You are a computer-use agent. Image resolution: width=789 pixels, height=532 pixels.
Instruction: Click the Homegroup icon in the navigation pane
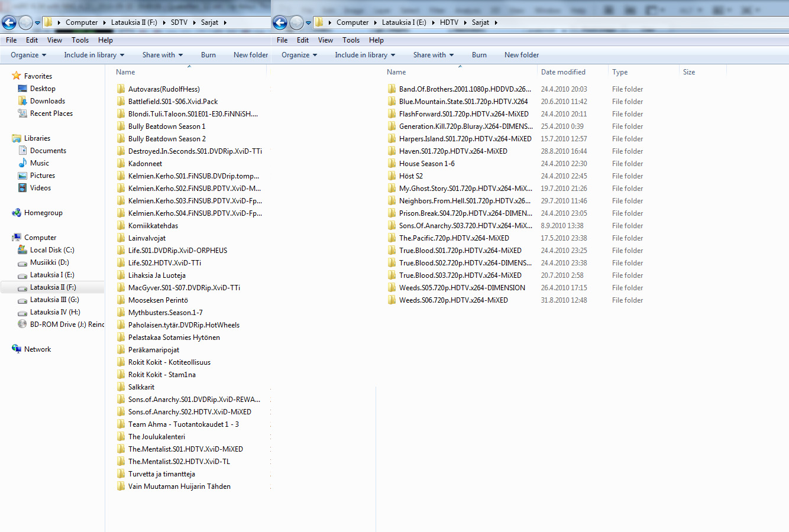click(x=17, y=213)
